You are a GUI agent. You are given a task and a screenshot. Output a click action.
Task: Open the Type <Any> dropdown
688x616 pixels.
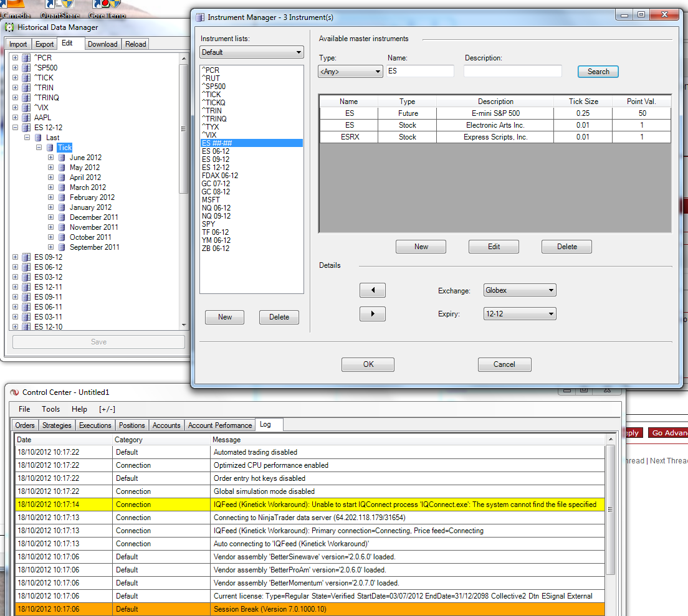point(350,72)
